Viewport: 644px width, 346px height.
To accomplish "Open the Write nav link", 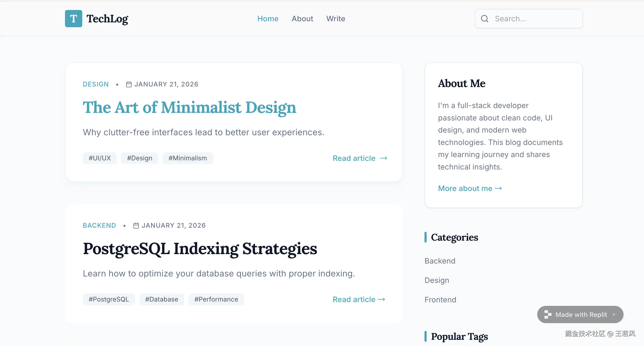I will 335,19.
